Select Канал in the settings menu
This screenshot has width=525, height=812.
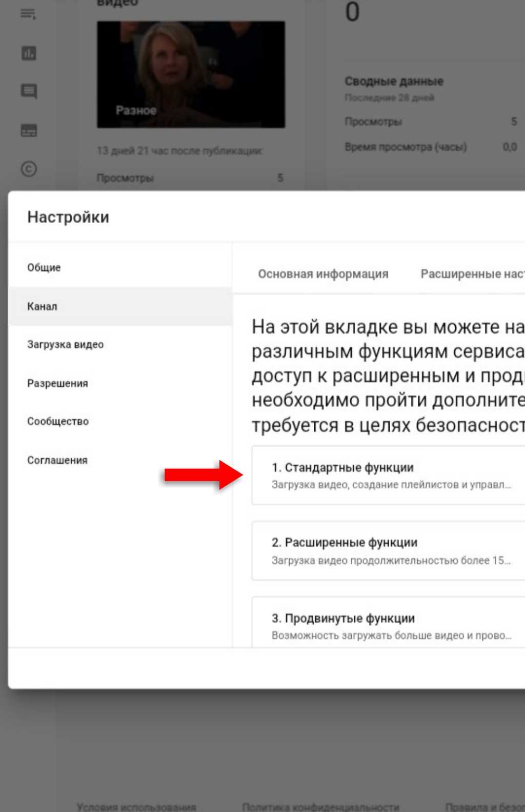43,306
